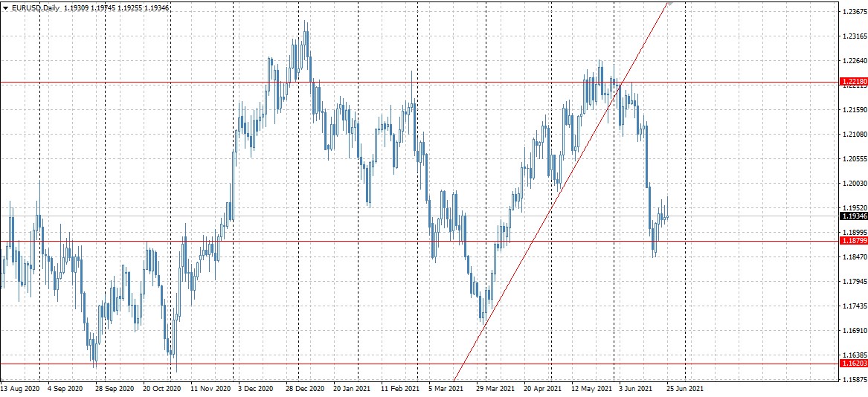Image resolution: width=868 pixels, height=397 pixels.
Task: Click the 1.18470 price axis label
Action: (x=853, y=257)
